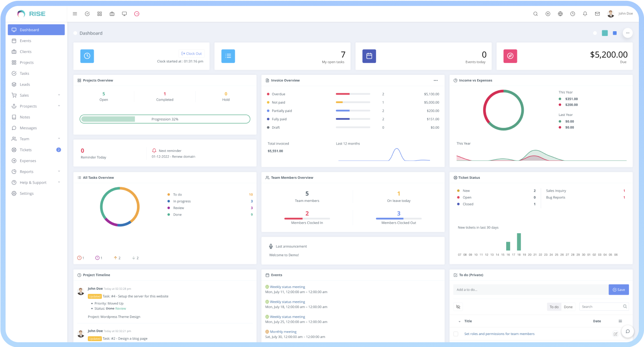Image resolution: width=644 pixels, height=347 pixels.
Task: Click the globe language icon in header
Action: click(560, 14)
